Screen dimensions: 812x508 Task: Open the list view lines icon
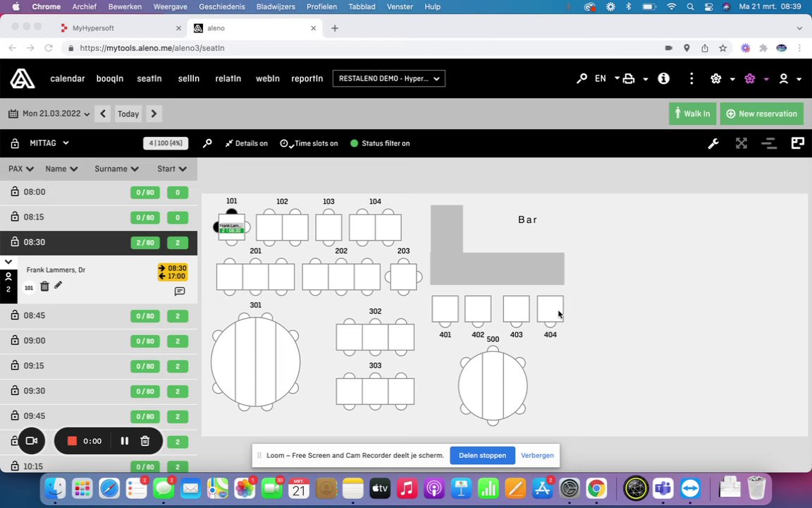[769, 144]
